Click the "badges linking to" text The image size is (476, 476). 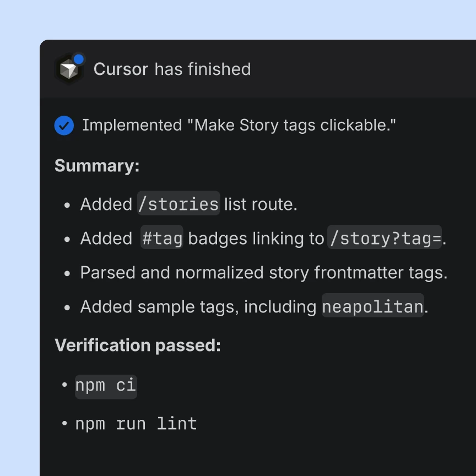(256, 239)
